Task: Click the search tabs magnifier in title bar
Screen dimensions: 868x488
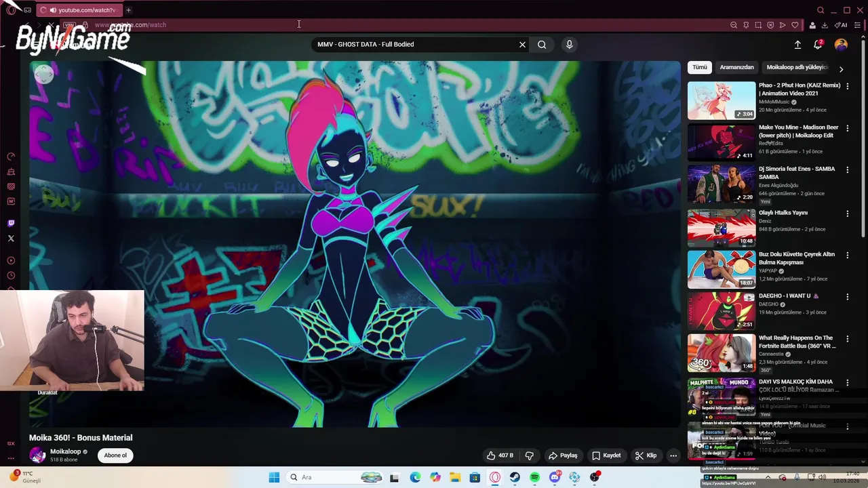Action: pyautogui.click(x=821, y=10)
